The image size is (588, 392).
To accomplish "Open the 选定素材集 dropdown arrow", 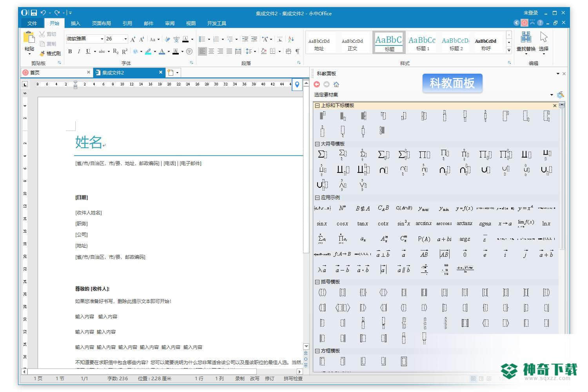I will point(552,95).
